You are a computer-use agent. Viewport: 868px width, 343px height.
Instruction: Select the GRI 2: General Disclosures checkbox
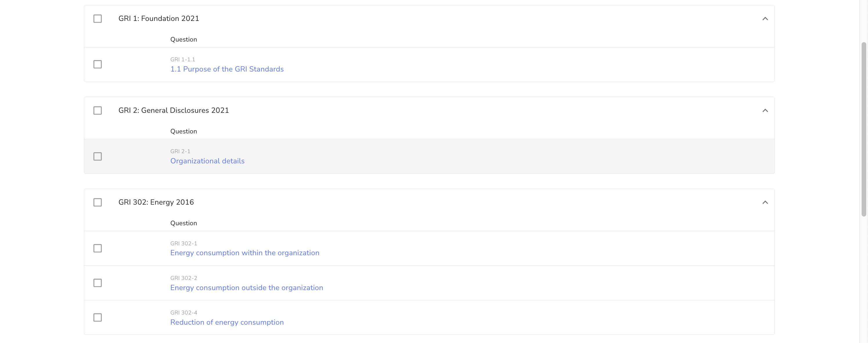pos(97,111)
